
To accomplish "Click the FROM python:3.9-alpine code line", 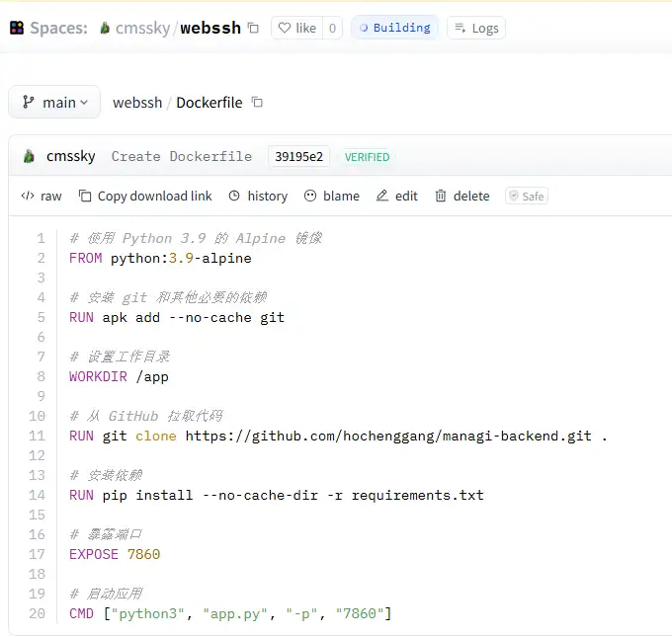I will click(x=160, y=258).
